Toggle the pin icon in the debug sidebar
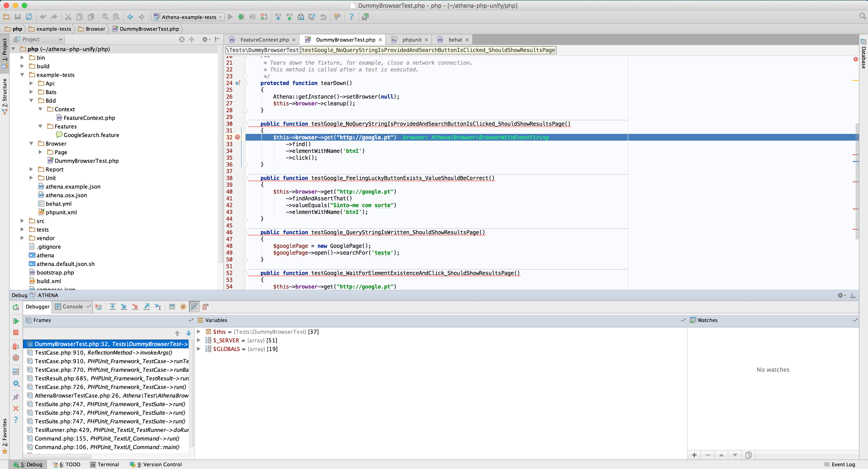 pyautogui.click(x=16, y=397)
